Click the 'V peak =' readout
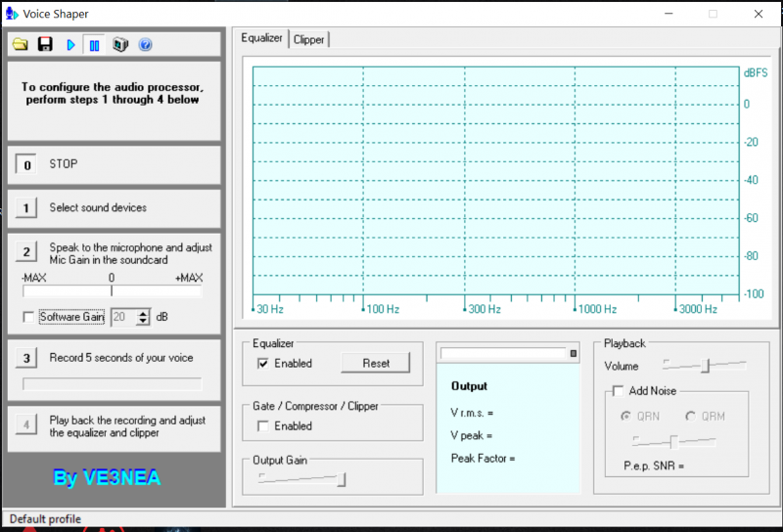 (472, 436)
